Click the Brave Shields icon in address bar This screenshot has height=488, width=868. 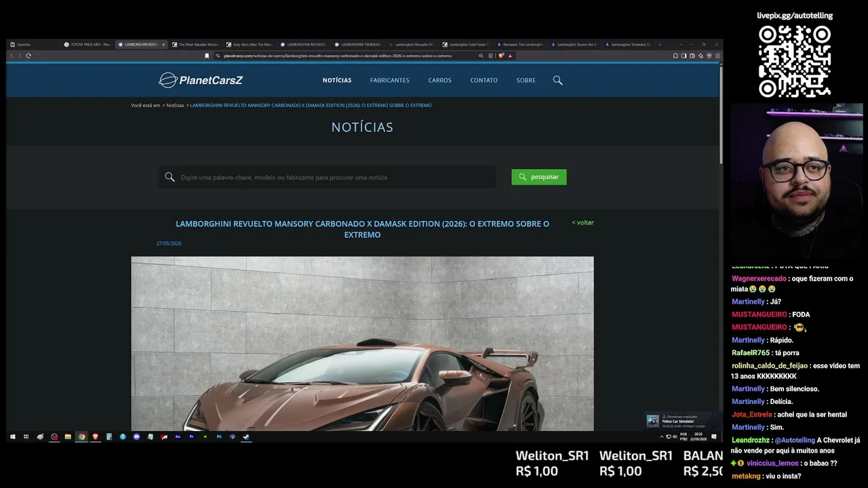point(501,56)
